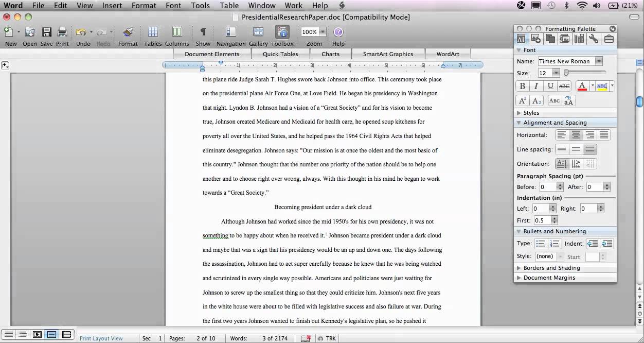Open the Project Palette briefcase icon
This screenshot has height=343, width=644.
tap(609, 39)
